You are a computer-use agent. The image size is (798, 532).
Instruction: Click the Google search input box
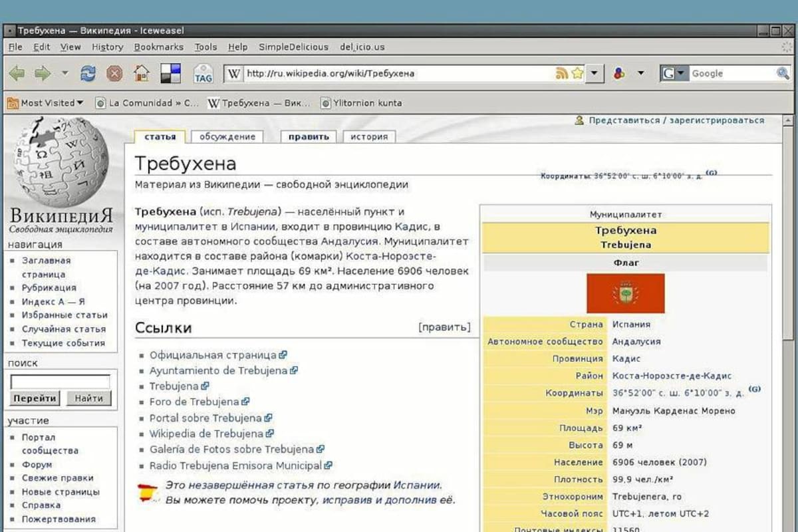pyautogui.click(x=732, y=73)
